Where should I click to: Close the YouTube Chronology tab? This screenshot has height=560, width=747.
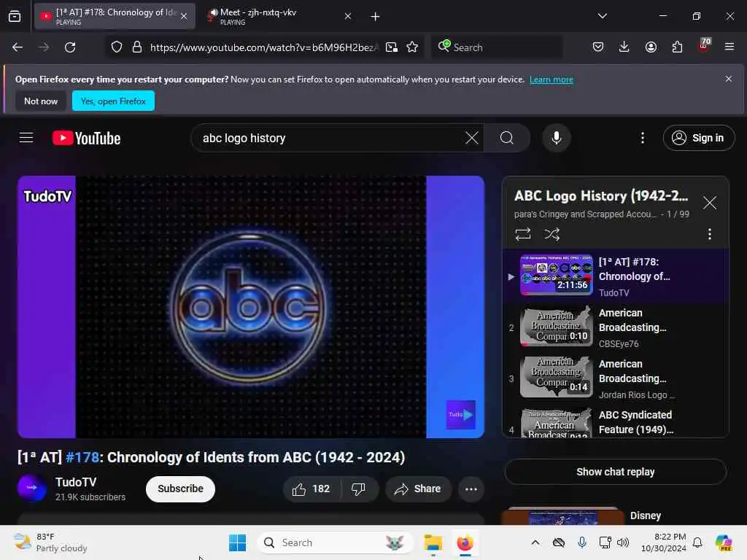pos(184,17)
